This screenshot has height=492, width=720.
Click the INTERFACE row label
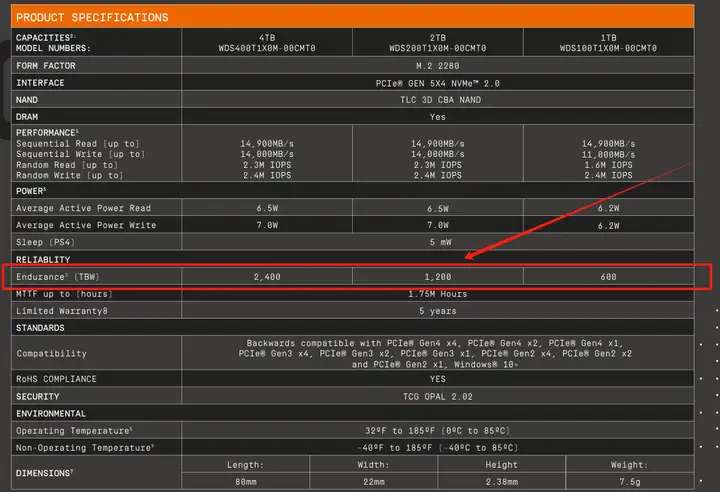[40, 83]
